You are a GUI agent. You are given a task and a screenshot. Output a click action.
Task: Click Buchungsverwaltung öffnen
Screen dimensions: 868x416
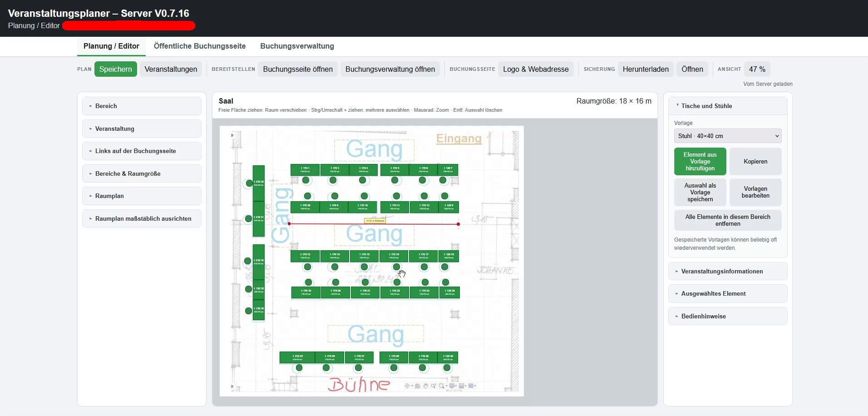pyautogui.click(x=390, y=69)
